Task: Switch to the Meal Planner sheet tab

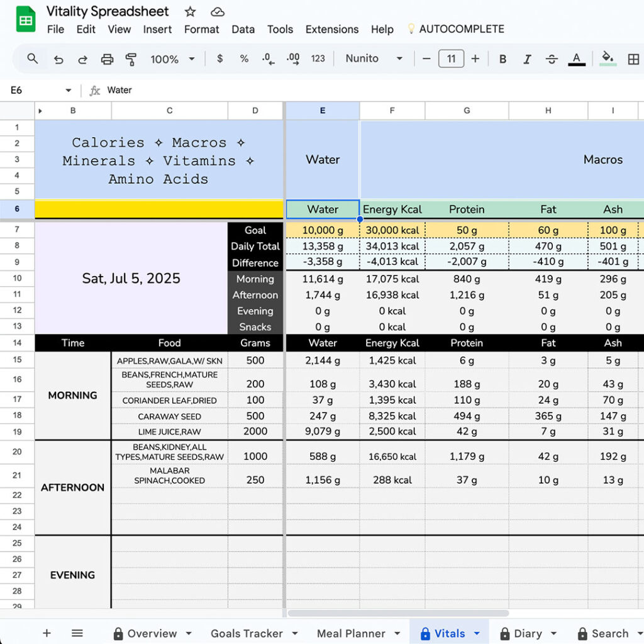Action: pyautogui.click(x=351, y=633)
